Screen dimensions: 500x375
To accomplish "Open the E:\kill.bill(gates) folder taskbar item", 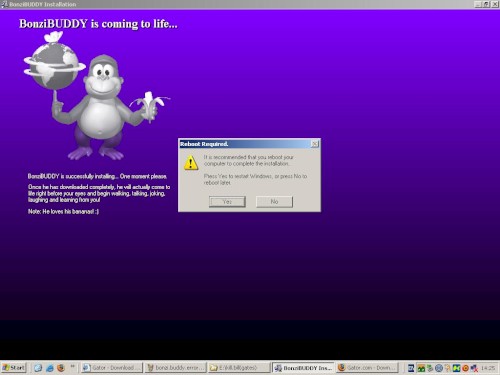I will (239, 368).
